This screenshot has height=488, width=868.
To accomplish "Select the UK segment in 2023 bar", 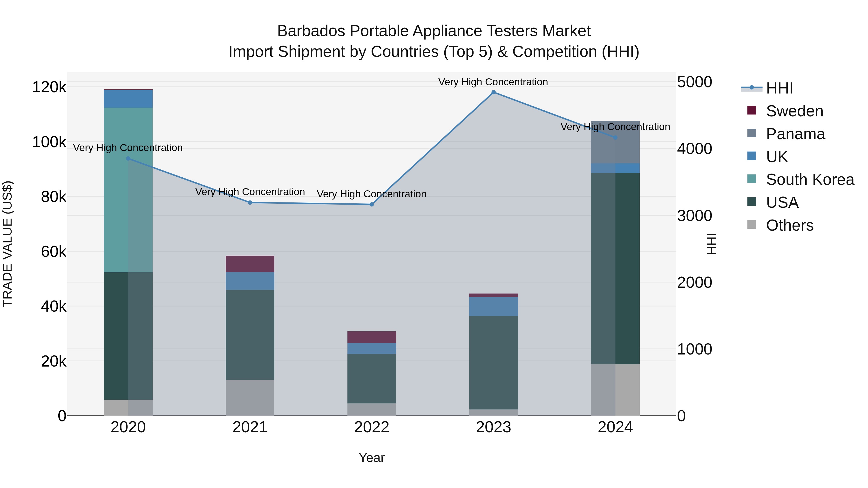I will tap(494, 307).
